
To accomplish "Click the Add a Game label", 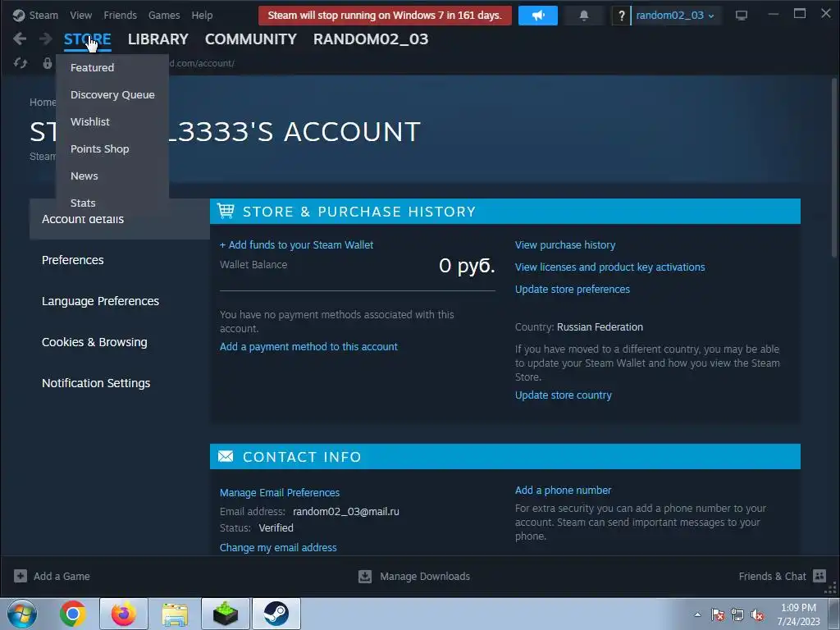I will coord(62,576).
